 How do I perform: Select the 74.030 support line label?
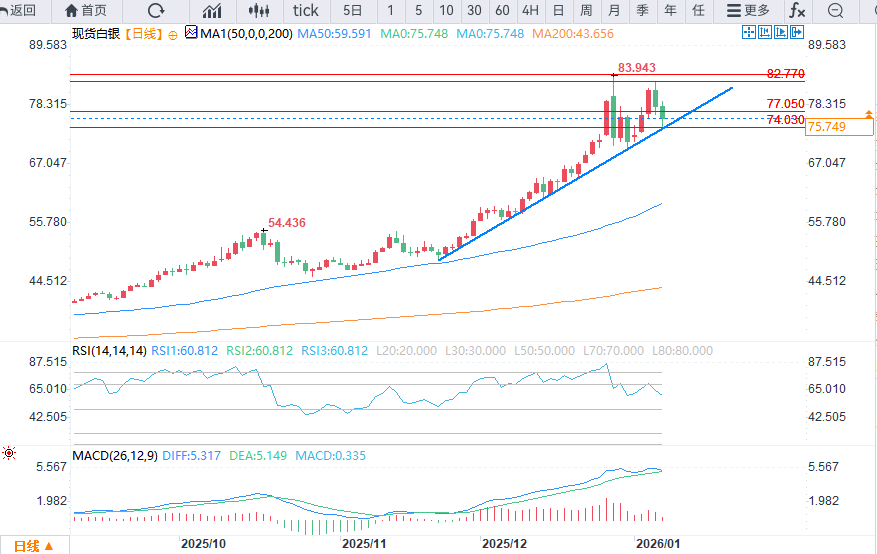coord(785,120)
